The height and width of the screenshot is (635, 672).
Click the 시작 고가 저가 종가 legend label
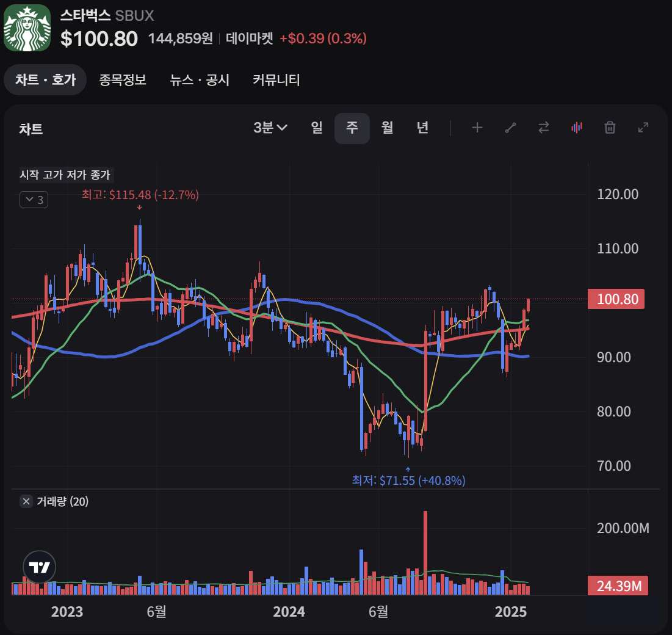pyautogui.click(x=65, y=175)
